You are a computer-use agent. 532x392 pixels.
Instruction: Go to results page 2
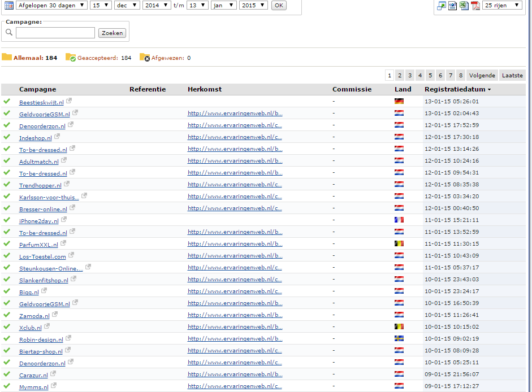pyautogui.click(x=400, y=75)
